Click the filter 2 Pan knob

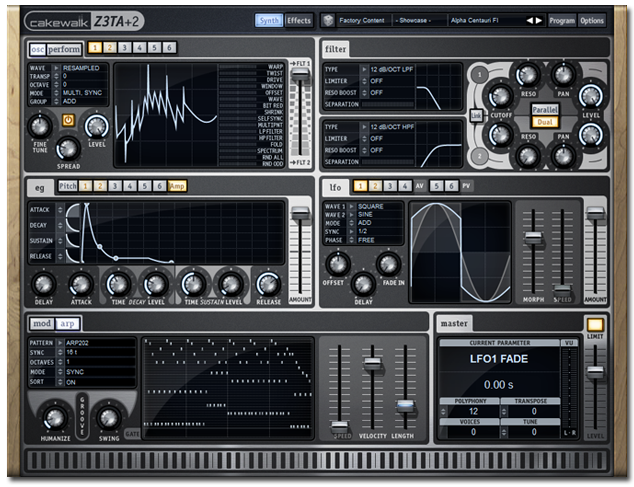(563, 156)
